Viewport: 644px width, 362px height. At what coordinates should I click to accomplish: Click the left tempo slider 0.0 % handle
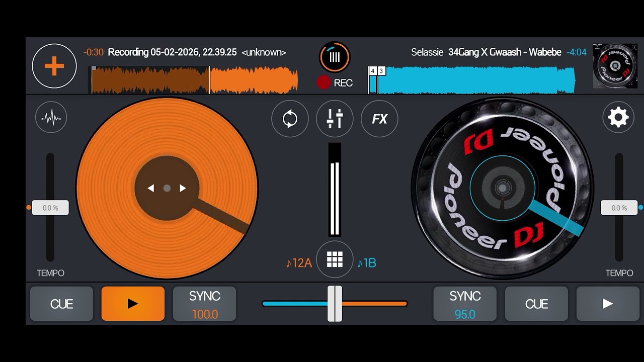[x=50, y=208]
